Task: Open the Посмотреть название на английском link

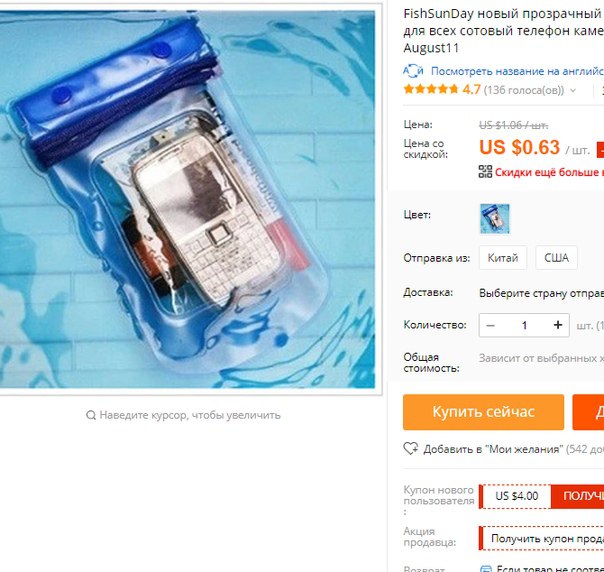Action: [517, 71]
